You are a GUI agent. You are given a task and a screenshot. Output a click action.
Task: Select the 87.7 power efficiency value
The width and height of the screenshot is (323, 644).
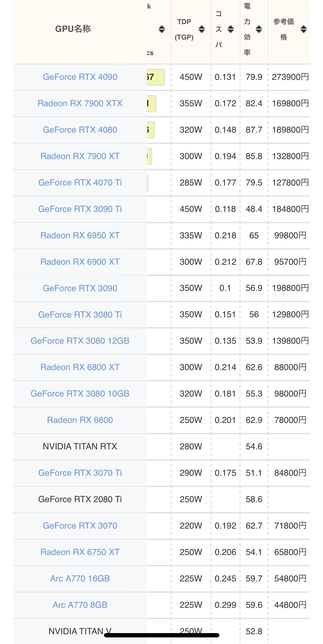click(x=254, y=130)
